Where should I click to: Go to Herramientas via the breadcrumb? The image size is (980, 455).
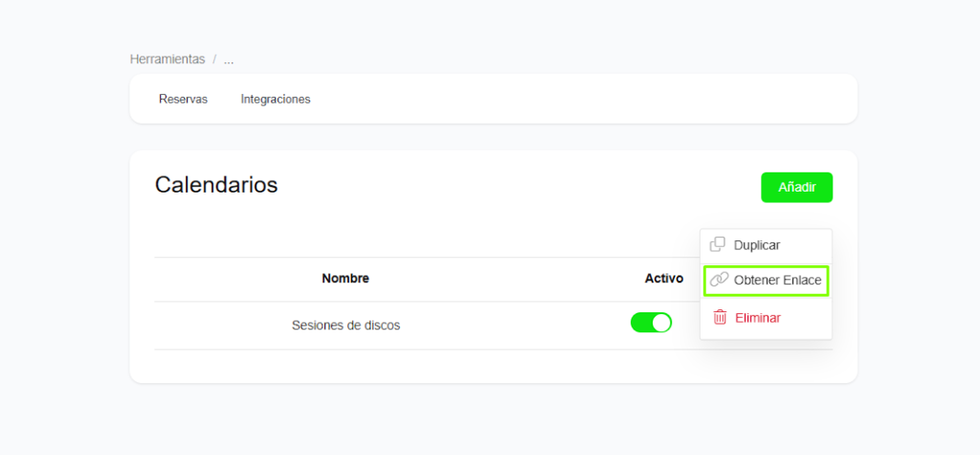click(167, 59)
